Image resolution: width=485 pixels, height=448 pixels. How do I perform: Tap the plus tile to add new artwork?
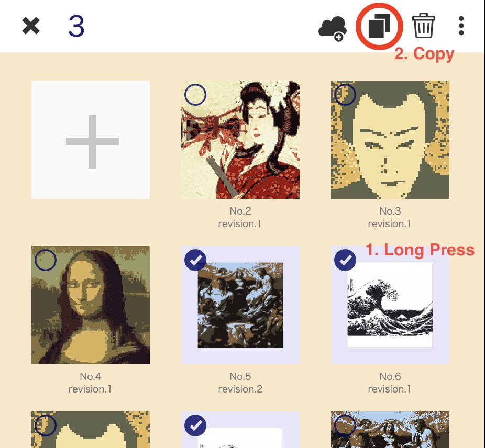pyautogui.click(x=91, y=140)
